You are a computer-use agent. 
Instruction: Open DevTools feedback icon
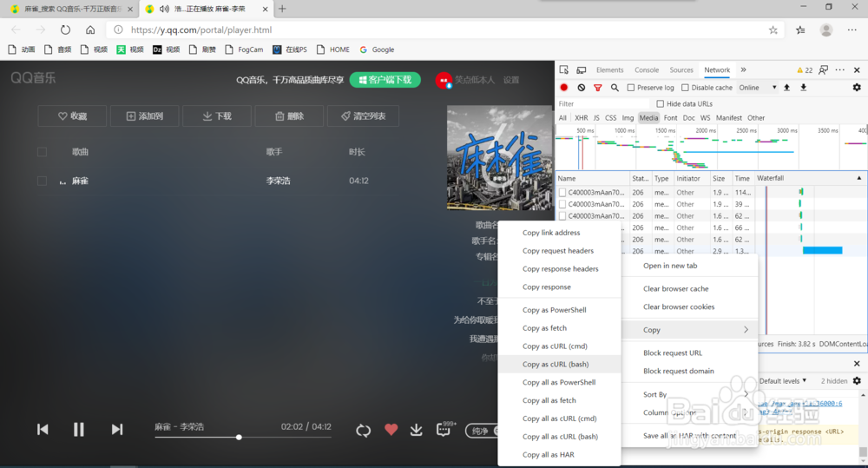pyautogui.click(x=824, y=69)
